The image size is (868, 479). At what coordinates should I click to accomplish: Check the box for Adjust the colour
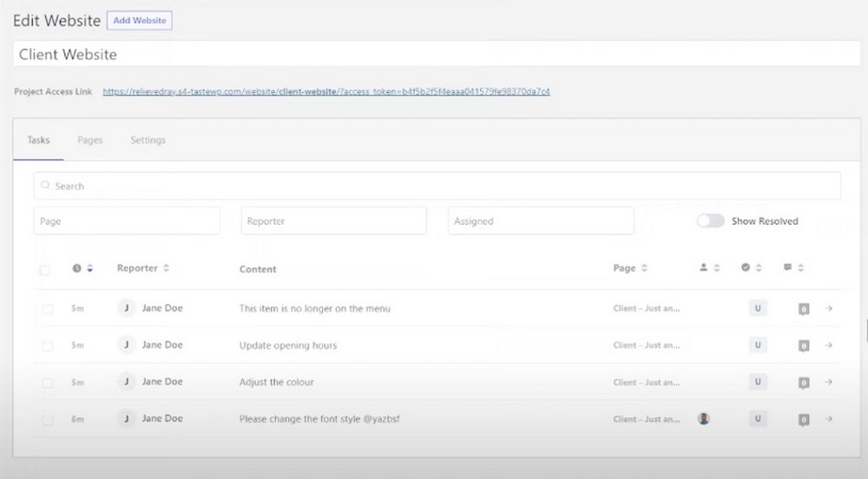point(48,383)
